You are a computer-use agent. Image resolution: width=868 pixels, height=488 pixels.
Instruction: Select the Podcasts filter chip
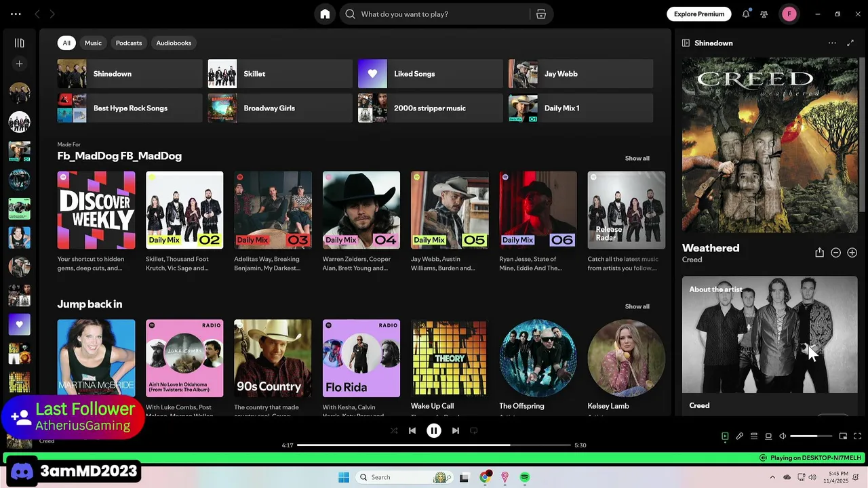129,43
